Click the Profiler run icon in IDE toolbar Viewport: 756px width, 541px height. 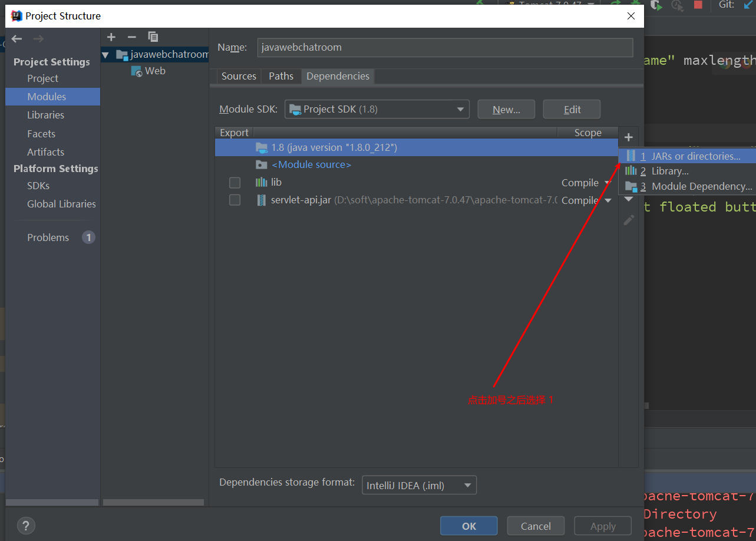[x=677, y=5]
